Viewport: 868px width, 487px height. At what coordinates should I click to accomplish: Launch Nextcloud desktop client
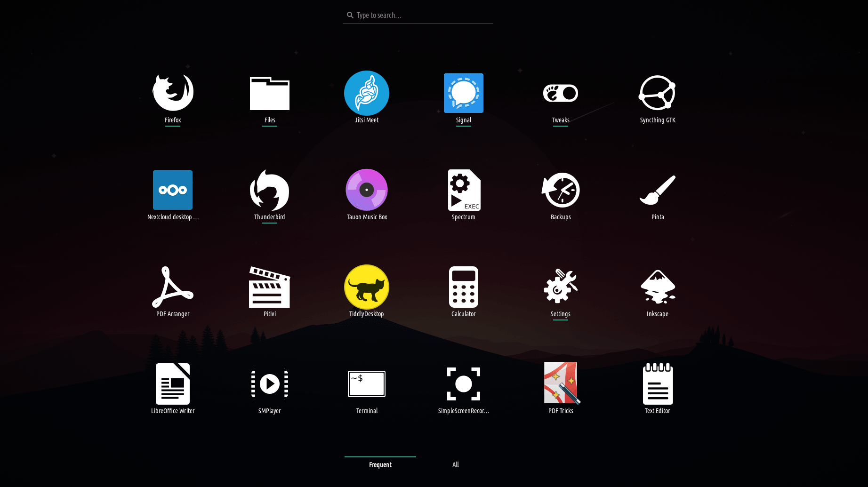click(x=173, y=190)
